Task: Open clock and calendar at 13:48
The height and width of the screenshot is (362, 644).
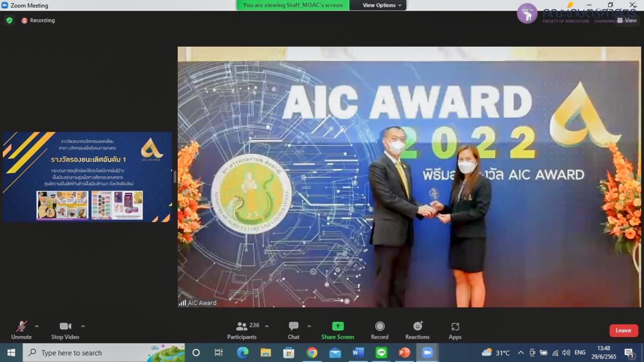Action: click(x=604, y=353)
